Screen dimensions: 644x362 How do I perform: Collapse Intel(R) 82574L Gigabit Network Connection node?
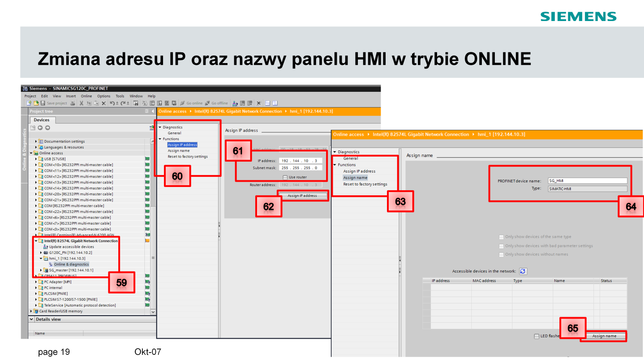(36, 241)
